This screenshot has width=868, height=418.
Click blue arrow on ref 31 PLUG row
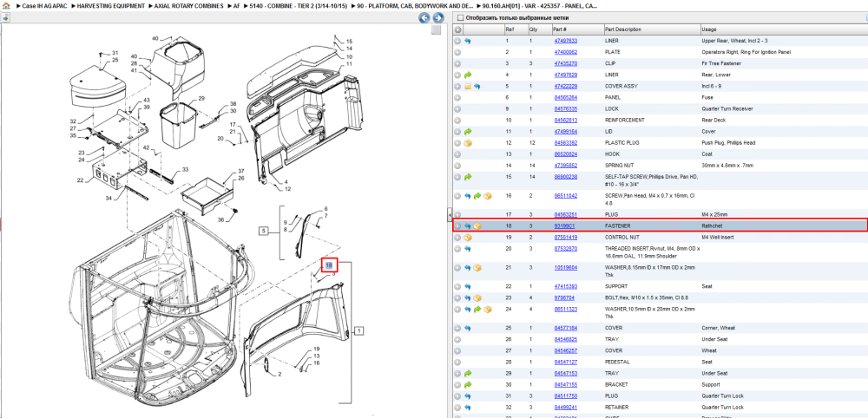(x=468, y=395)
